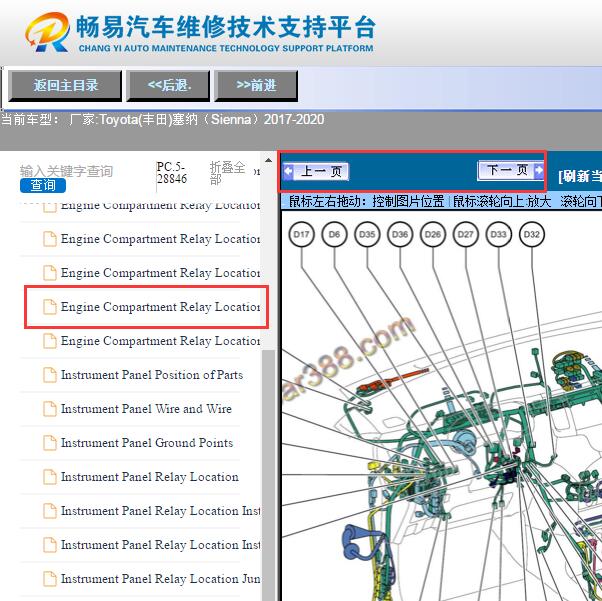The width and height of the screenshot is (602, 601).
Task: Click the tree panel vertical scrollbar thumb
Action: (268, 475)
